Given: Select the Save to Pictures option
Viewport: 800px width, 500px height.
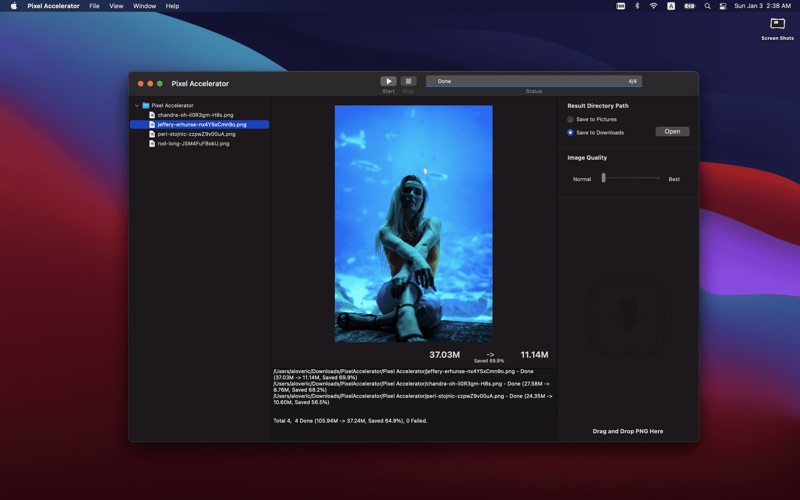Looking at the screenshot, I should [571, 119].
